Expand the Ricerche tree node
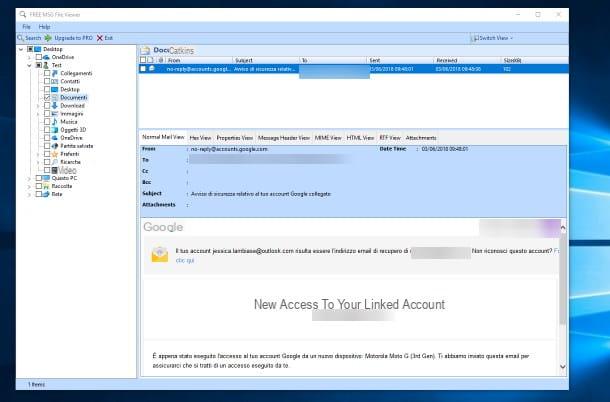 (x=38, y=162)
